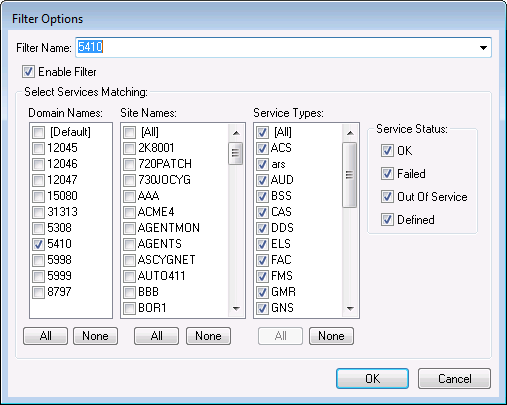Click Site Names scroll up arrow
The image size is (507, 405).
pyautogui.click(x=236, y=133)
